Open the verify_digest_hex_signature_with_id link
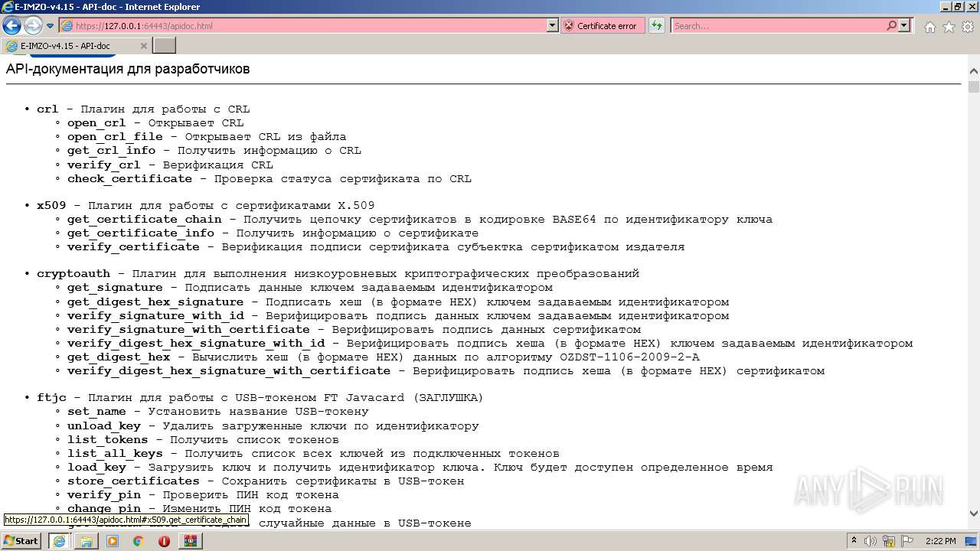Image resolution: width=980 pixels, height=551 pixels. tap(196, 343)
